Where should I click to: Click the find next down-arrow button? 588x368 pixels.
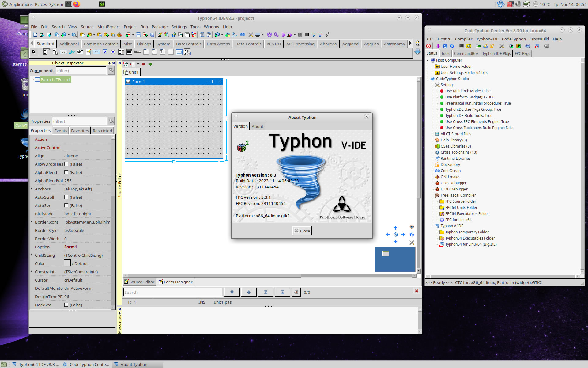[x=232, y=292]
